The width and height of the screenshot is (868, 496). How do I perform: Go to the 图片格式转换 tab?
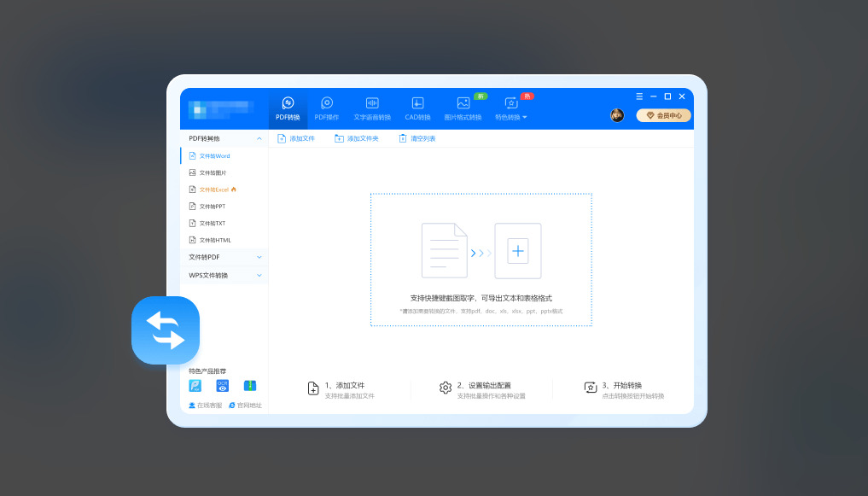463,108
